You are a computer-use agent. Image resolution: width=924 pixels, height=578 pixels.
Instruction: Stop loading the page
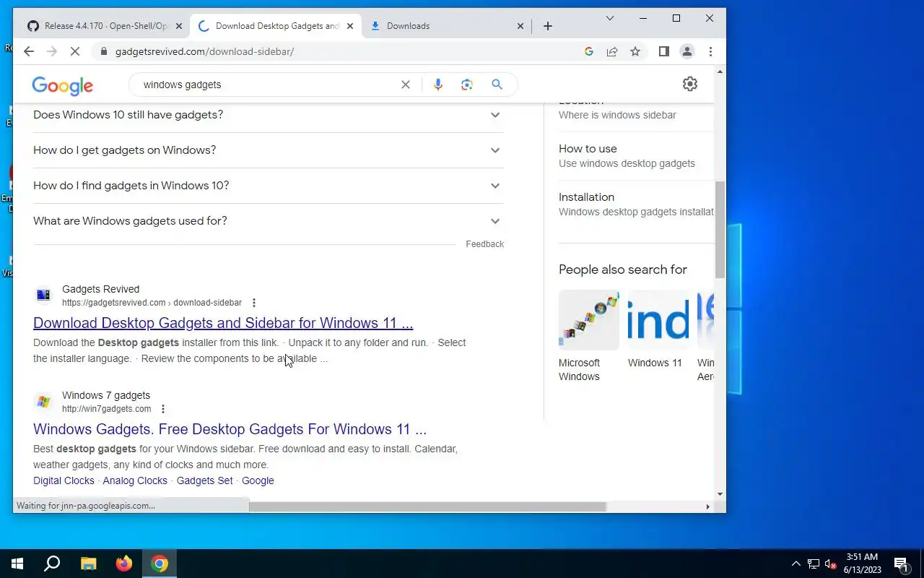77,51
